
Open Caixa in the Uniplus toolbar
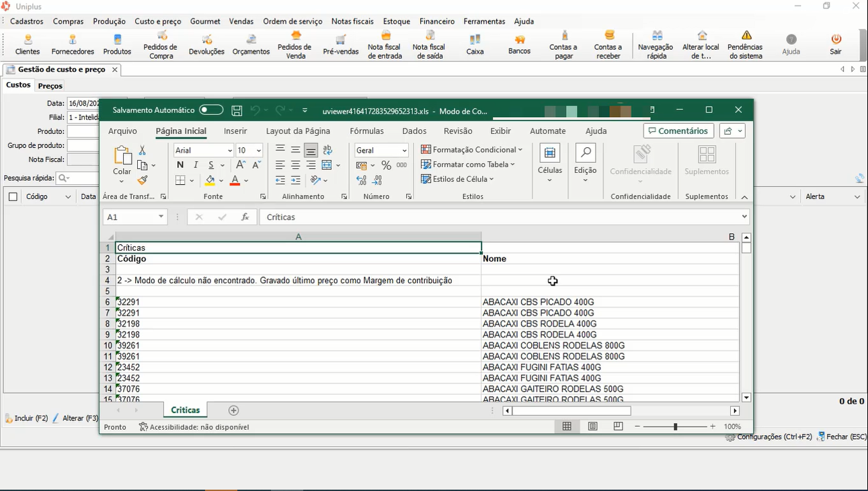click(475, 44)
